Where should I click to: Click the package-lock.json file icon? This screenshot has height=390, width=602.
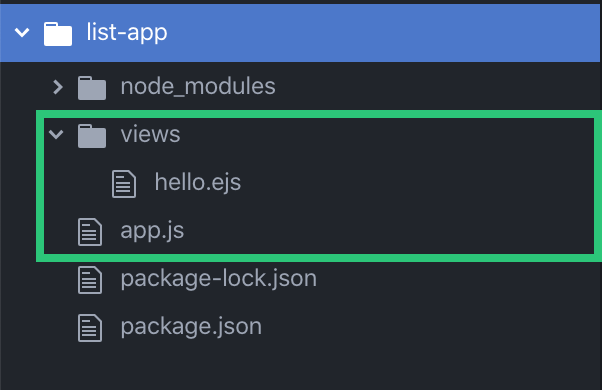(x=90, y=280)
